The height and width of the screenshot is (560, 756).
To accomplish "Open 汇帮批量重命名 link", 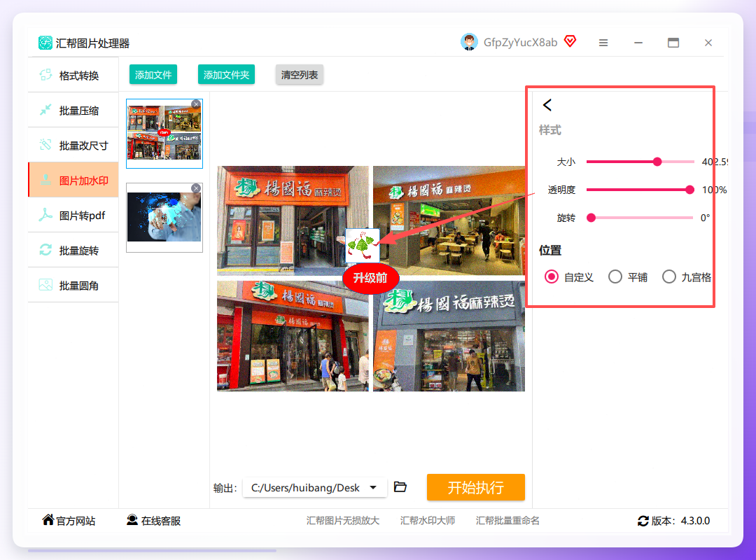I will (x=507, y=520).
